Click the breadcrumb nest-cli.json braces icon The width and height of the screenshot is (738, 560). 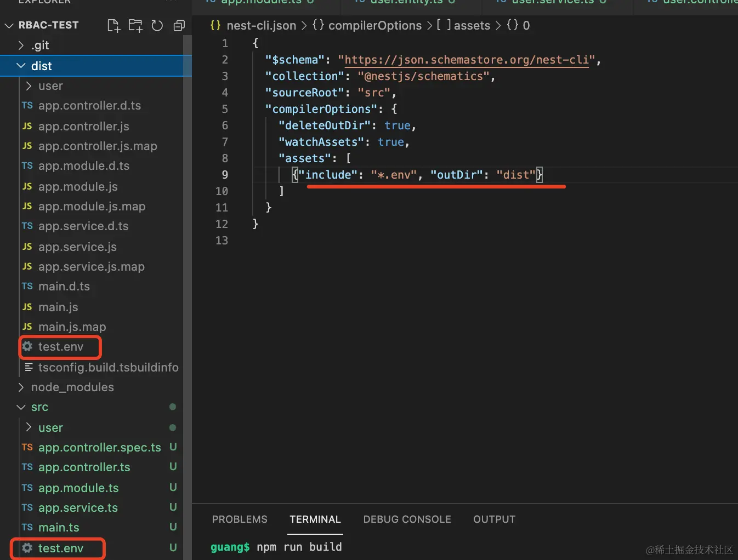[x=215, y=25]
